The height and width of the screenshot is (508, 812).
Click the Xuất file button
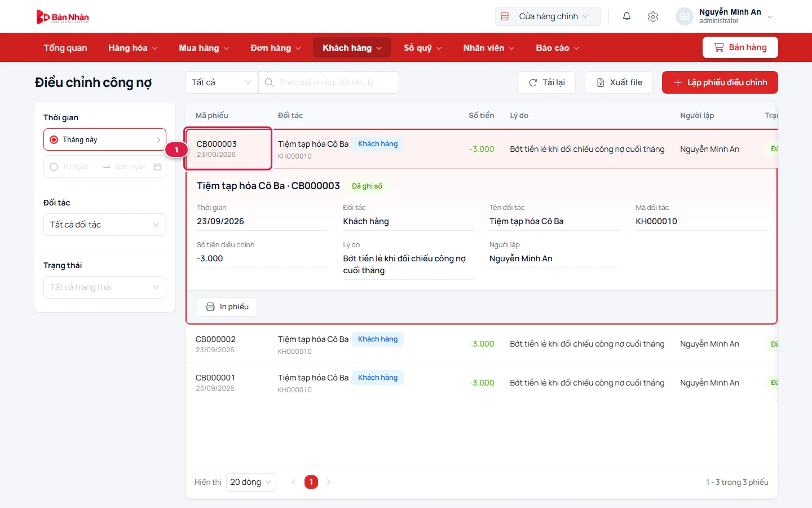coord(619,82)
